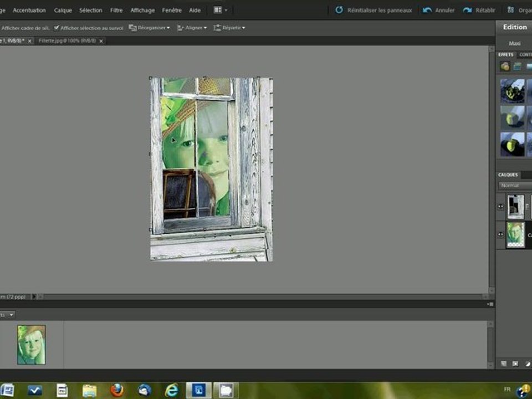This screenshot has height=399, width=532.
Task: Open the Filtre menu
Action: click(116, 10)
